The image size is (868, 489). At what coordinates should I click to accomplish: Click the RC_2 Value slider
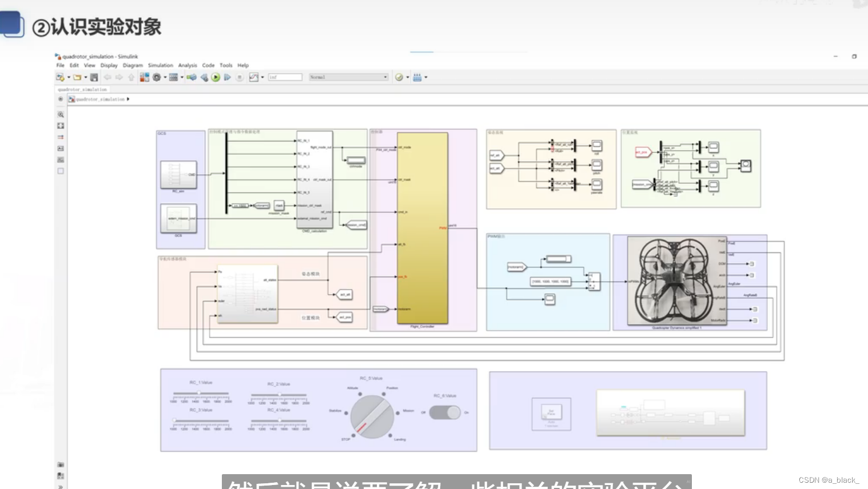(x=279, y=395)
